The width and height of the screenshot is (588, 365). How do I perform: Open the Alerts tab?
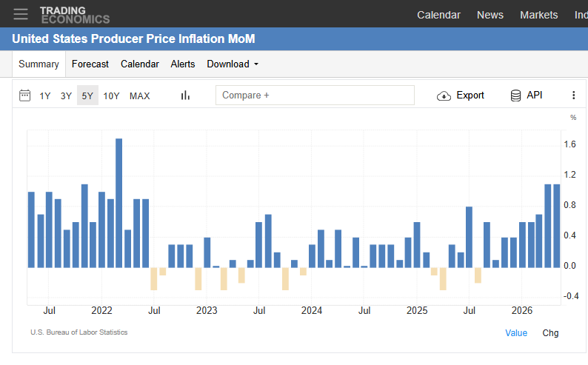click(183, 64)
